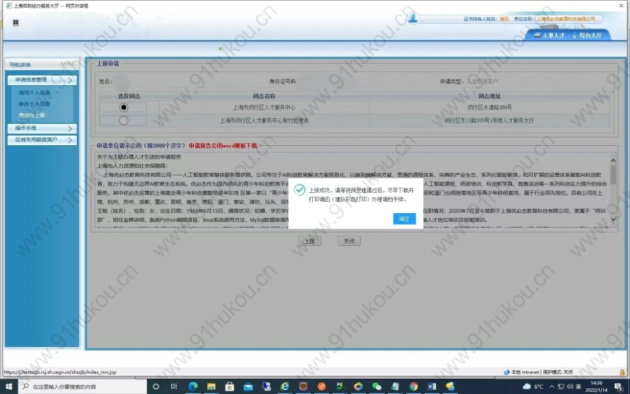Viewport: 630px width, 394px height.
Task: Open 填写个人信息 in the navigation menu
Action: 34,93
